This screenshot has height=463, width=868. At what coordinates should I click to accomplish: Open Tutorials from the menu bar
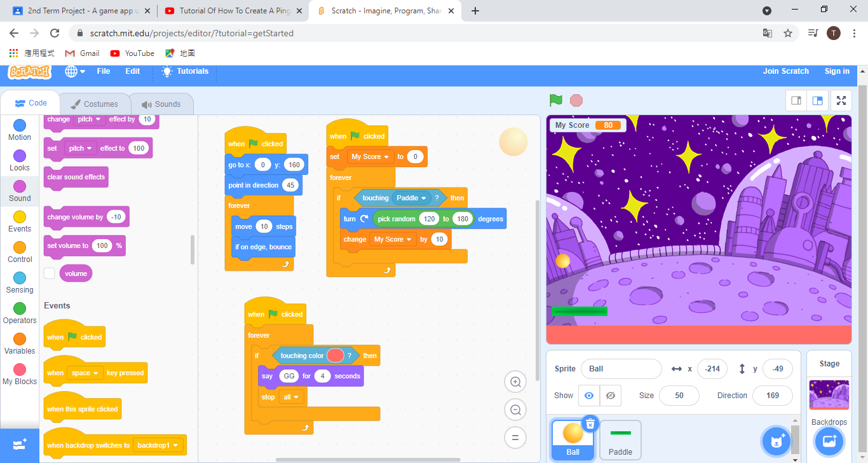pos(185,71)
